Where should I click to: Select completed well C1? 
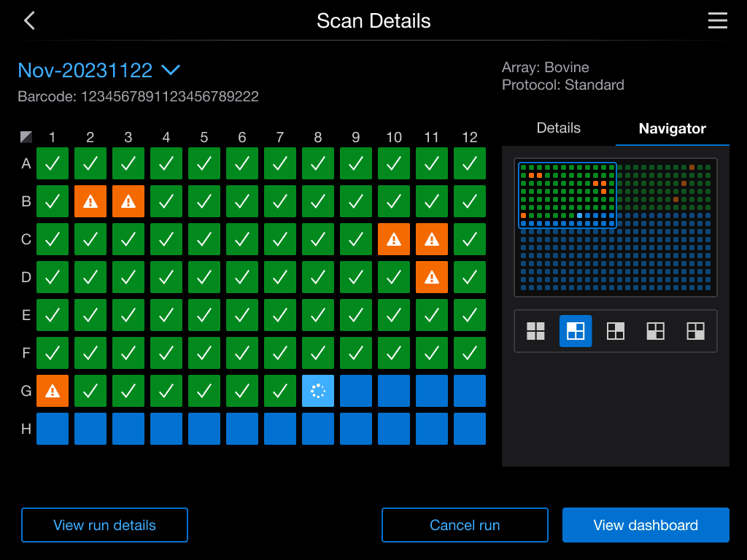click(53, 239)
